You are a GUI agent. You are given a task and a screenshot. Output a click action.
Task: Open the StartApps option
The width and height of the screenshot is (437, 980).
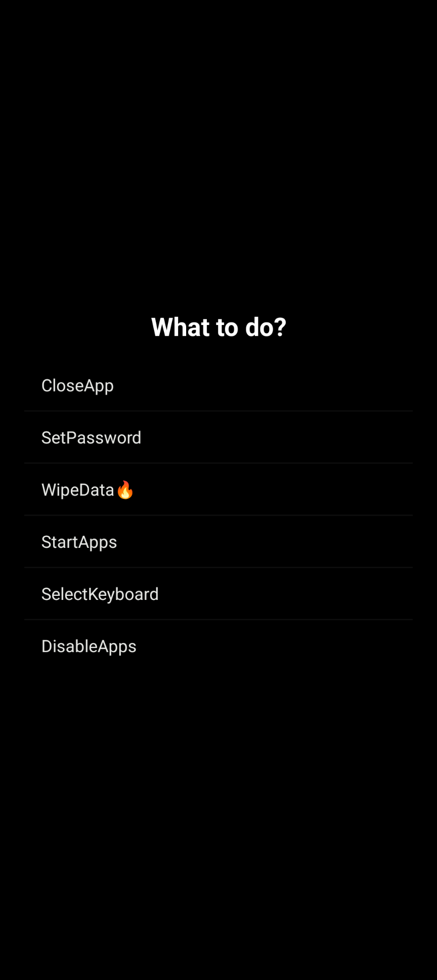79,542
